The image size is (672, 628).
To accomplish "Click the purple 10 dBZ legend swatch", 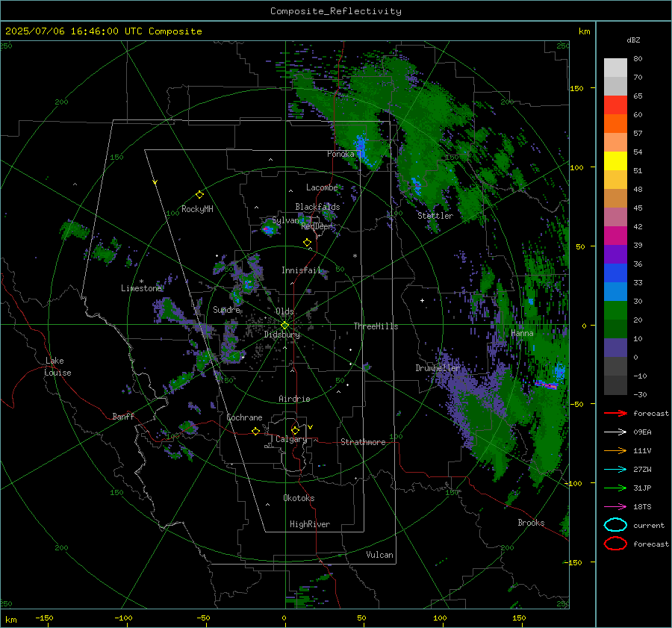I will click(x=615, y=347).
